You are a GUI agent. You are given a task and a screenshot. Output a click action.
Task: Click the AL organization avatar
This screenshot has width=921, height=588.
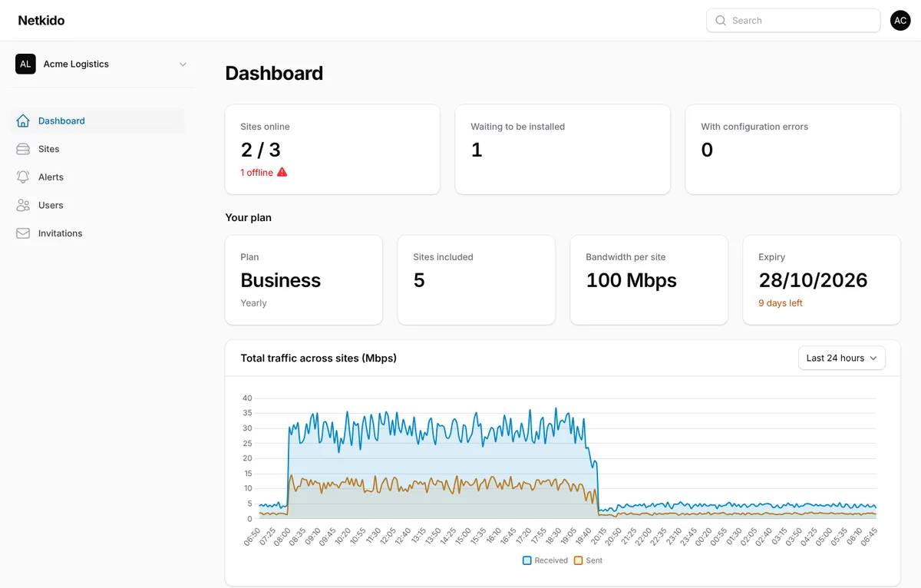[25, 64]
